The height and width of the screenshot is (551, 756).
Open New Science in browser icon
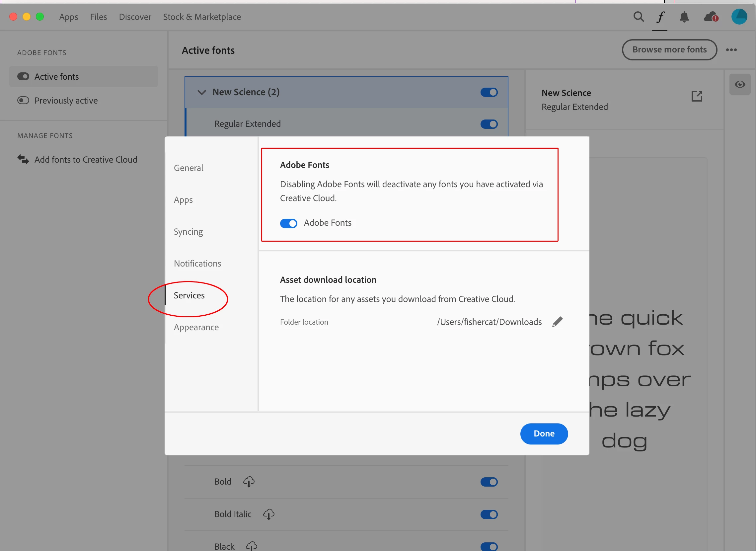point(697,96)
